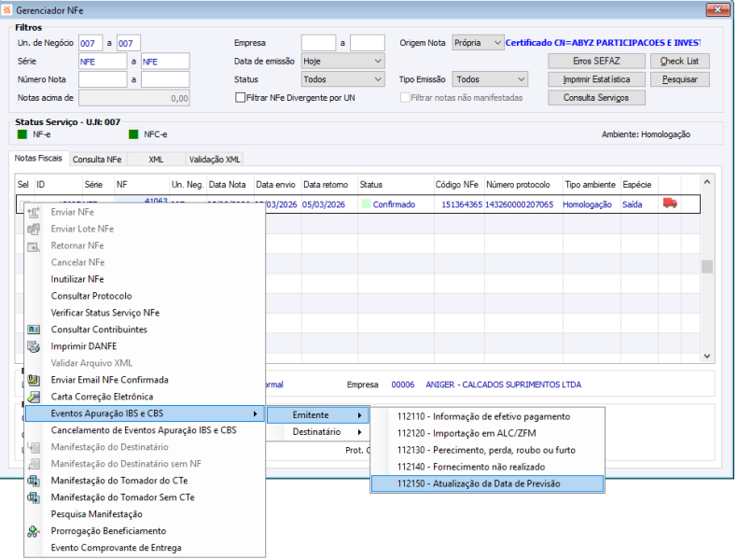Click the Pesquisar button
Viewport: 738px width, 560px height.
click(679, 79)
